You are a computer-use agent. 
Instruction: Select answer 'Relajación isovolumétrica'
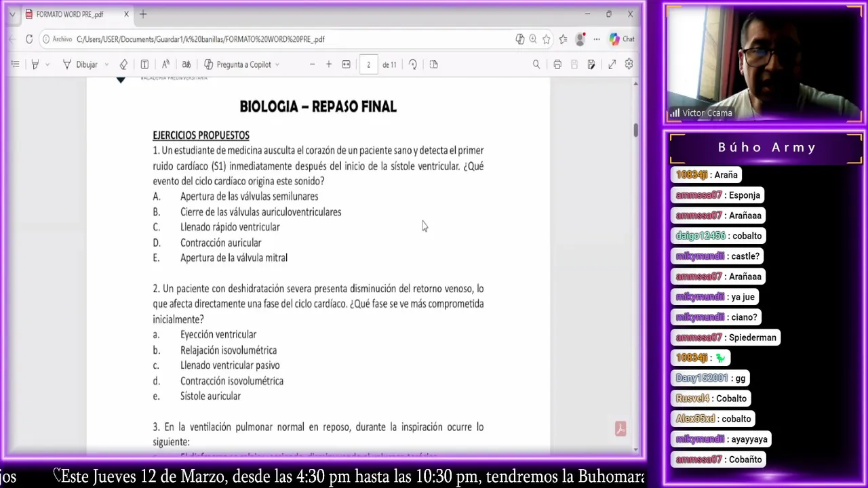229,350
